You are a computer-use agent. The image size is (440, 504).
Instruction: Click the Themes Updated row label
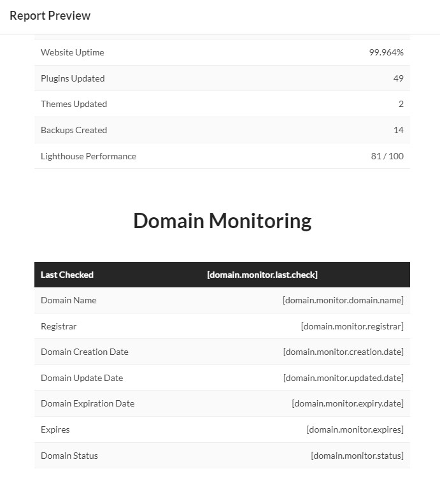(x=74, y=104)
